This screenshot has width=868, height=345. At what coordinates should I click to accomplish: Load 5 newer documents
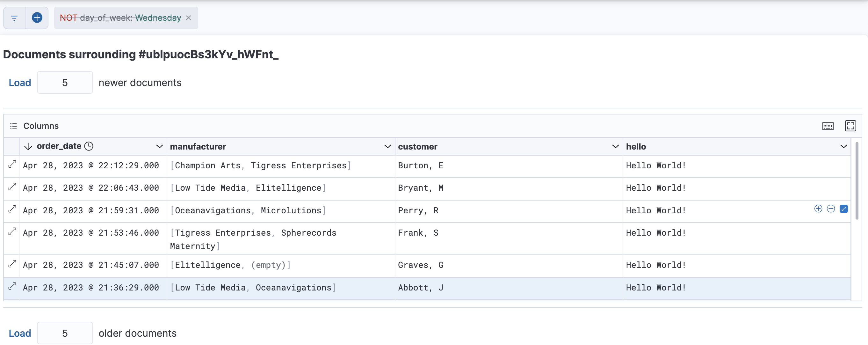[20, 82]
